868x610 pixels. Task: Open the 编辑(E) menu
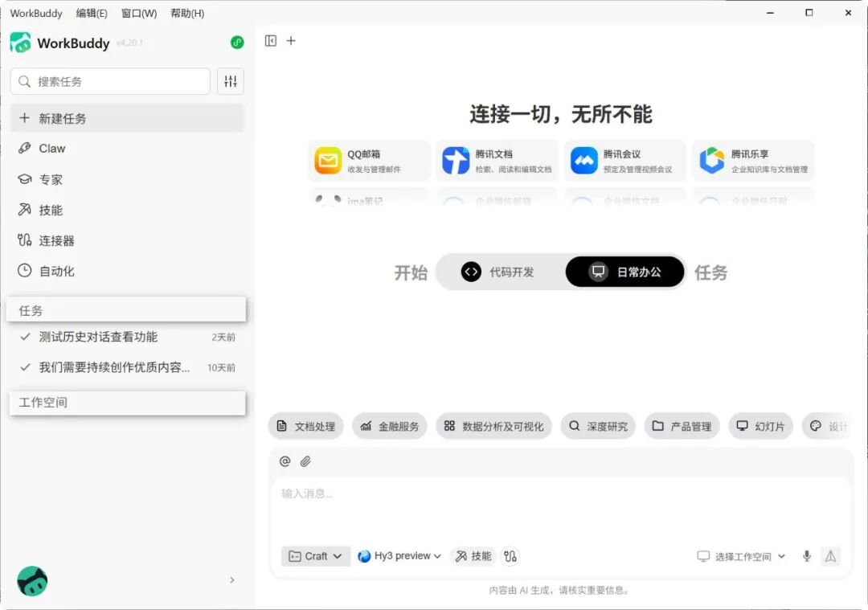click(x=92, y=14)
